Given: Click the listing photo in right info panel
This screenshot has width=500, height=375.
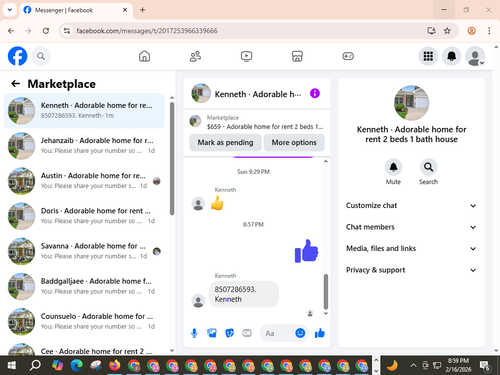Looking at the screenshot, I should (411, 103).
